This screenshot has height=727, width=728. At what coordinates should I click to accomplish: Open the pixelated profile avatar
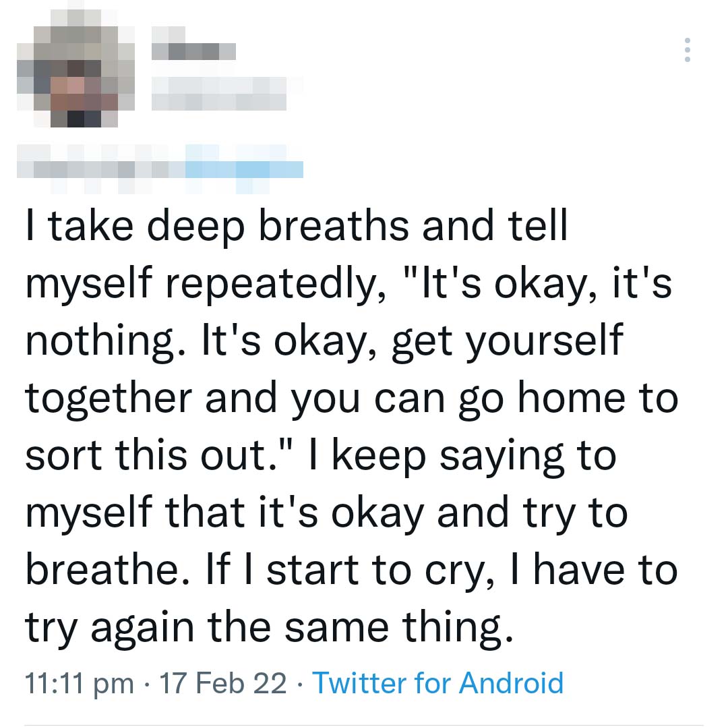pyautogui.click(x=75, y=68)
